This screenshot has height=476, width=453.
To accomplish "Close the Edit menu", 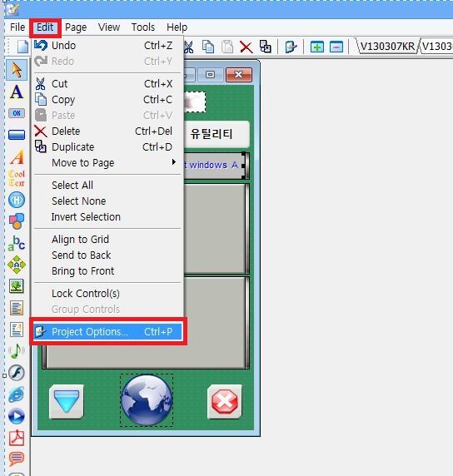I will [45, 27].
